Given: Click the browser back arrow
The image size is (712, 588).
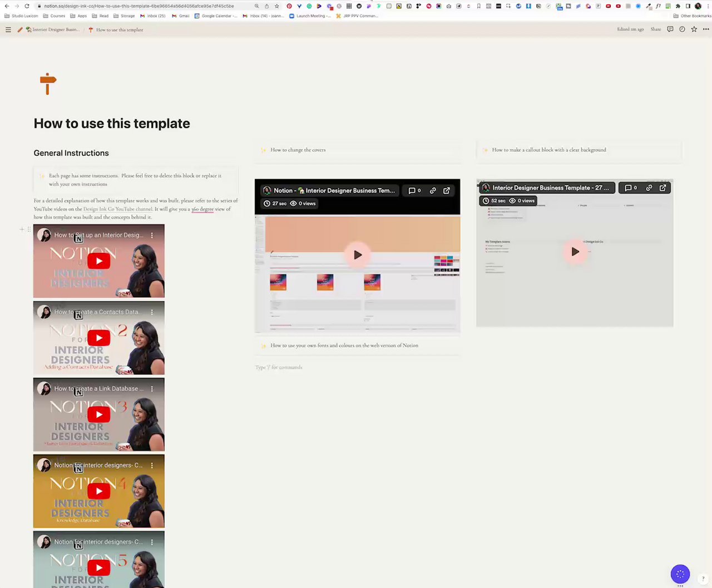Looking at the screenshot, I should point(7,6).
